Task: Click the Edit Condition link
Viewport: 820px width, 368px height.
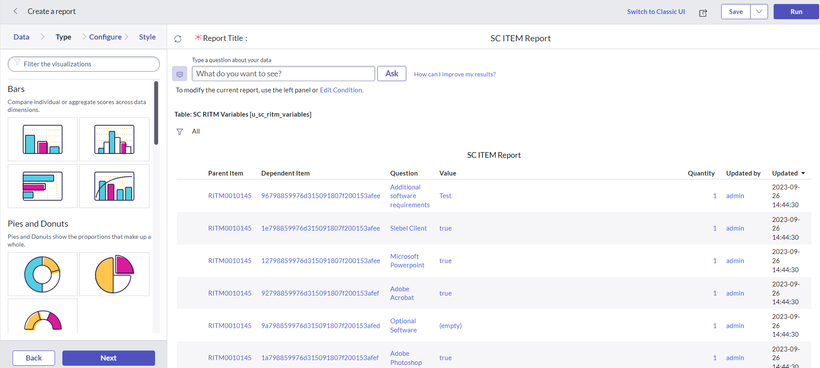Action: pos(341,90)
